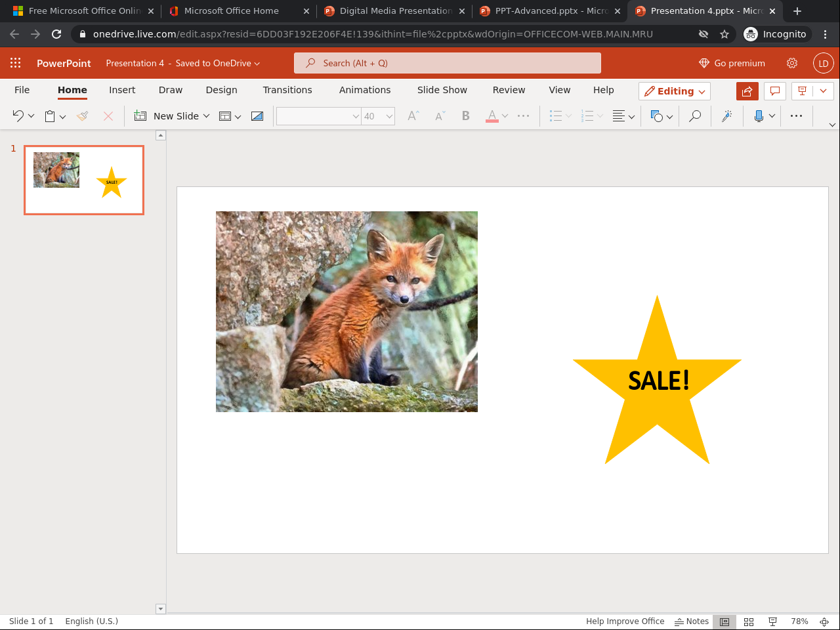
Task: Click the Undo arrow icon
Action: point(18,116)
